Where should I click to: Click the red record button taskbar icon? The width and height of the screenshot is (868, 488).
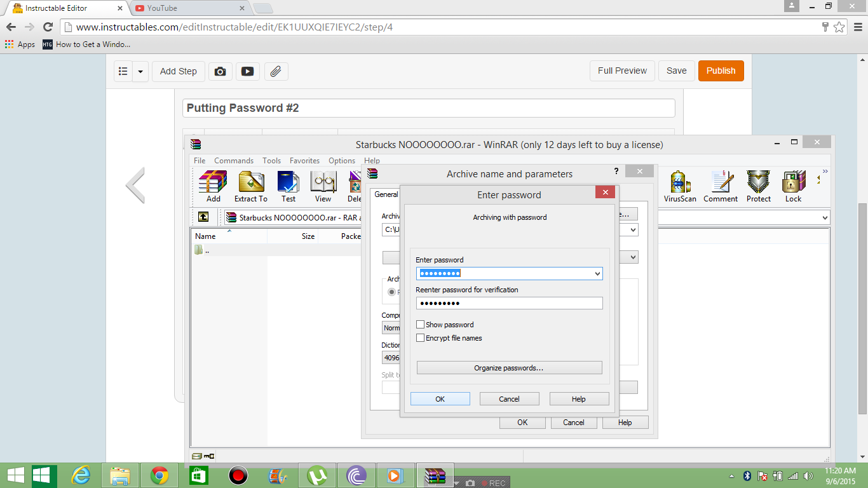coord(238,475)
